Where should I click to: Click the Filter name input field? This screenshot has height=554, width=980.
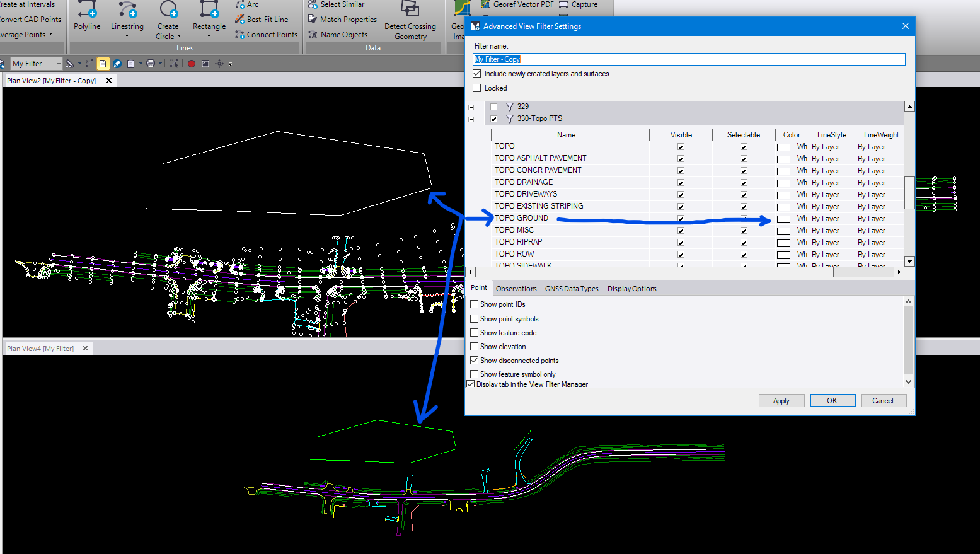click(x=689, y=59)
